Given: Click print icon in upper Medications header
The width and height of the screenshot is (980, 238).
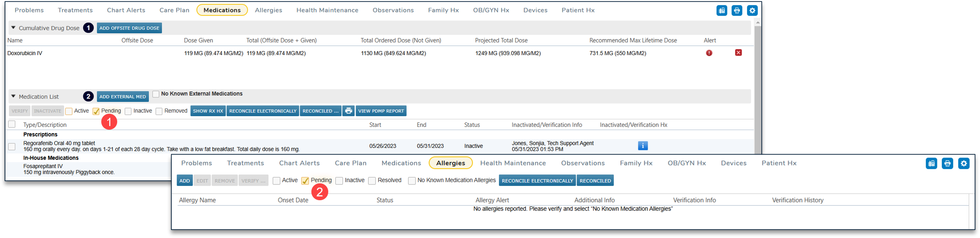Looking at the screenshot, I should (736, 11).
